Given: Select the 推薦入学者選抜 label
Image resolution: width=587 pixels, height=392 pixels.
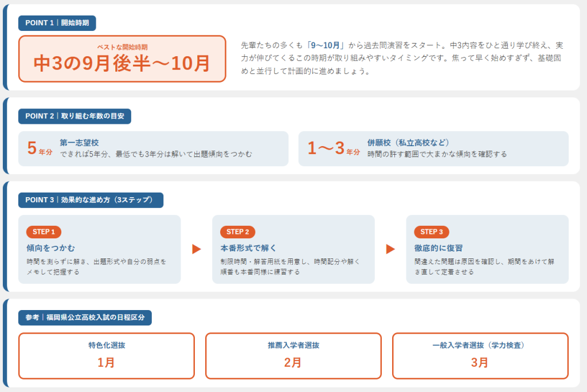Looking at the screenshot, I should pyautogui.click(x=293, y=345).
